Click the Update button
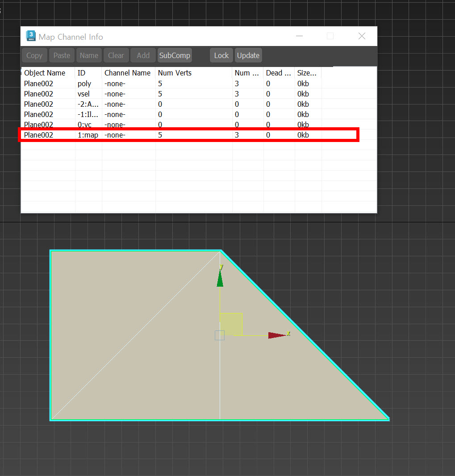Screen dimensions: 455x476 pos(248,55)
